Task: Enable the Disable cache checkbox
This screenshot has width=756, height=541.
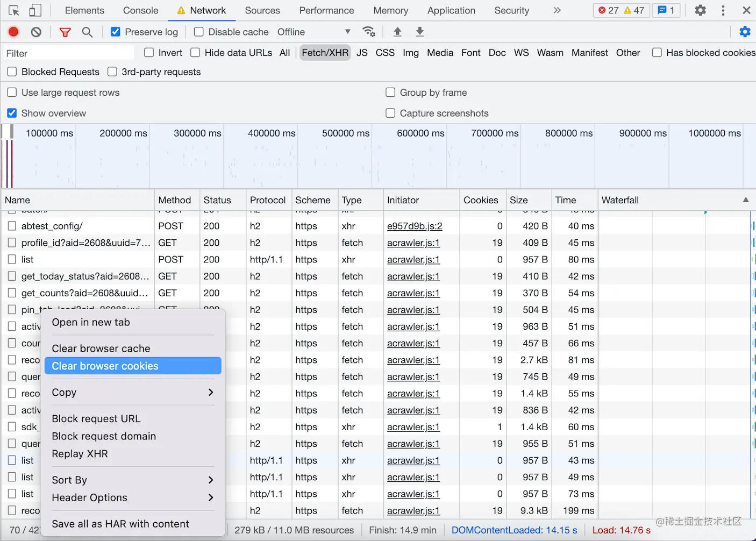Action: [199, 32]
